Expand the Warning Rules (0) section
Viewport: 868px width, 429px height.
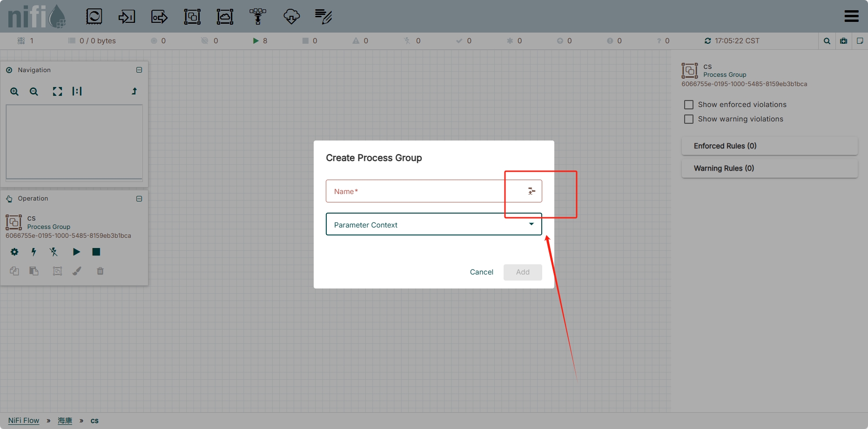[x=769, y=168]
